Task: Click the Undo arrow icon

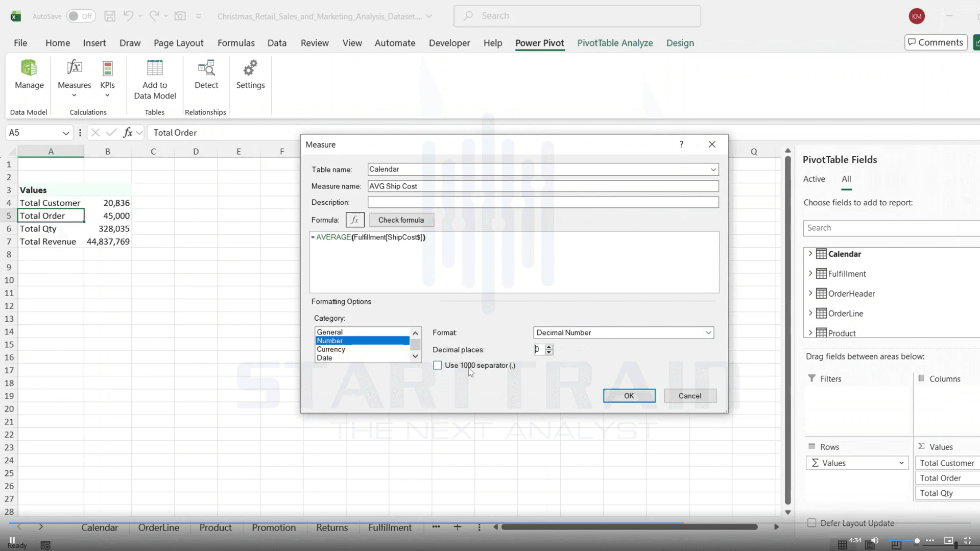Action: pyautogui.click(x=128, y=16)
